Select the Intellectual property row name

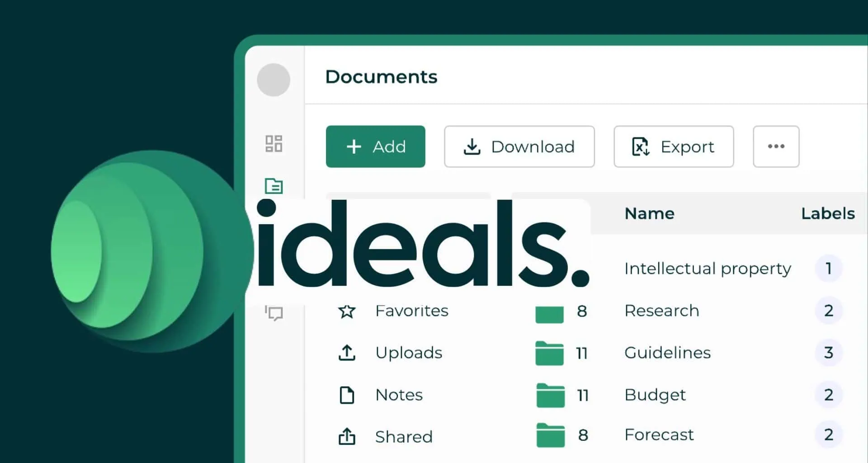point(708,269)
